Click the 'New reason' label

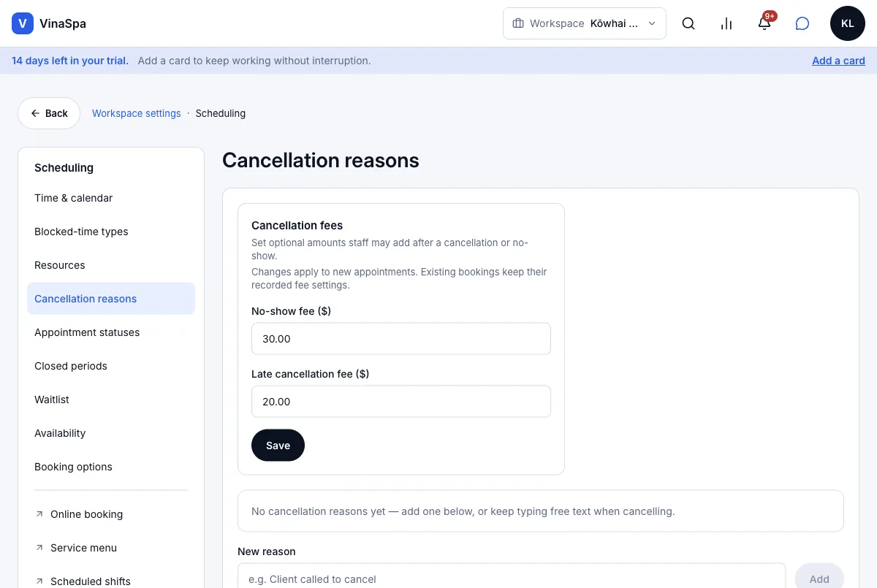(x=267, y=551)
